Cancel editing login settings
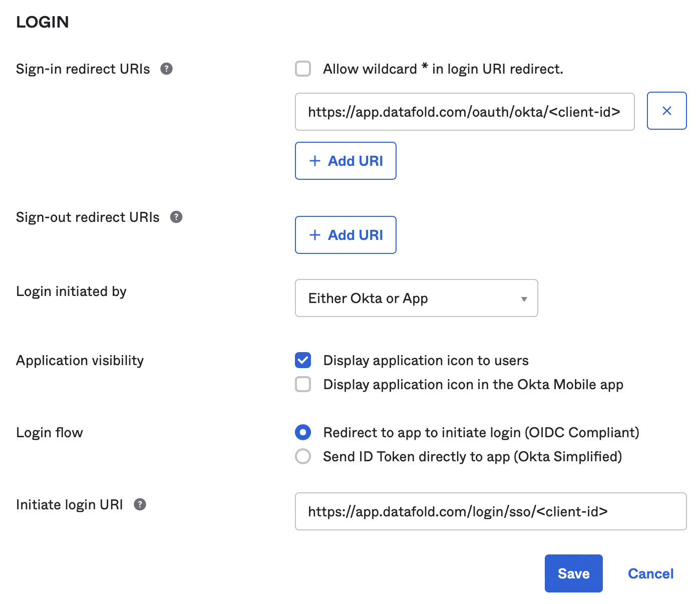The width and height of the screenshot is (700, 604). (x=650, y=573)
